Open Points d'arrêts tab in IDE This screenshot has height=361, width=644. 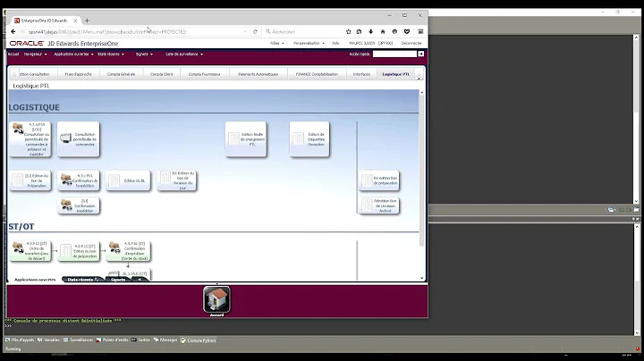click(112, 340)
